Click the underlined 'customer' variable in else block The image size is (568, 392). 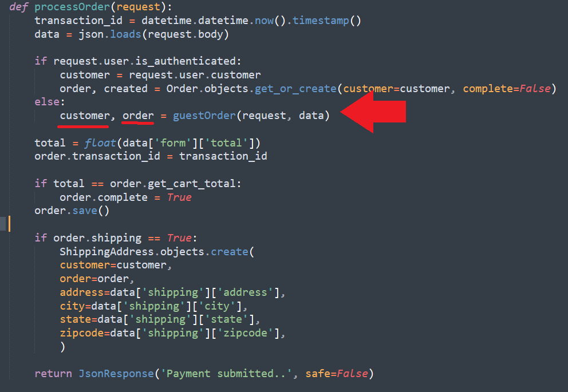tap(85, 116)
